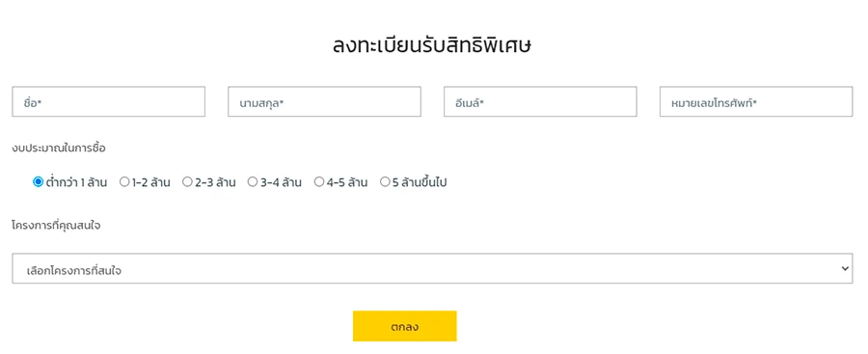Image resolution: width=868 pixels, height=354 pixels.
Task: Choose the 4-5 ล้าน radio option
Action: click(319, 181)
